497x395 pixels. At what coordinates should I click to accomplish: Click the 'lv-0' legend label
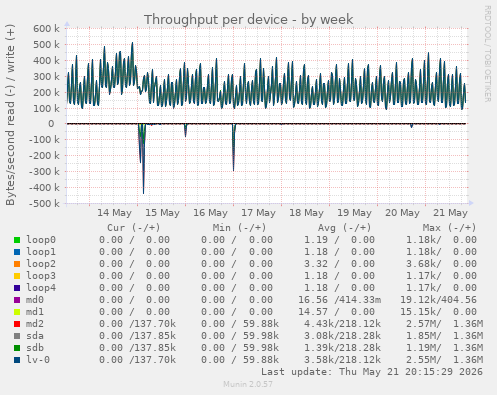tap(38, 360)
